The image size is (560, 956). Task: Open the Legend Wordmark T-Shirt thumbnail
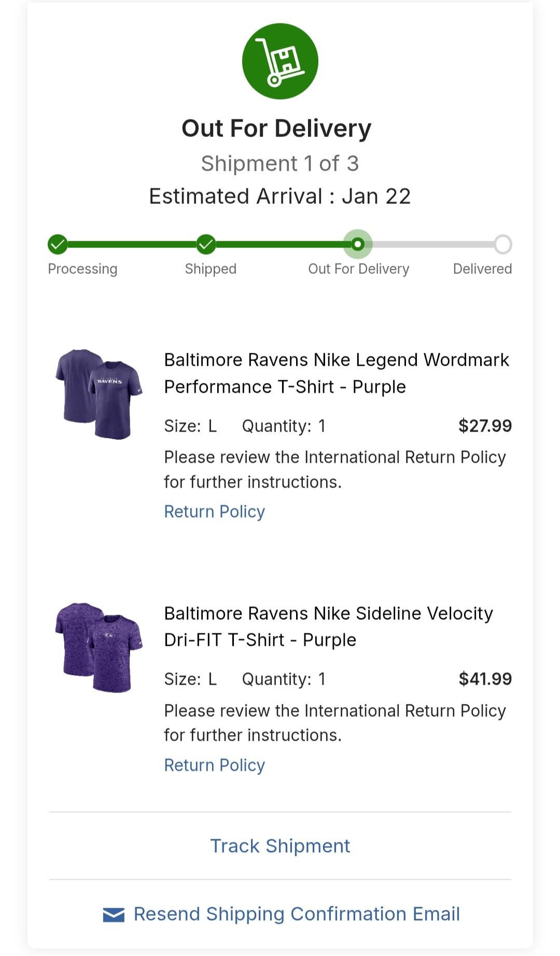tap(99, 394)
